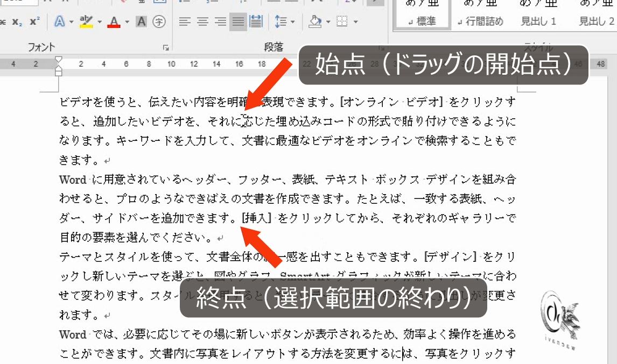Apply the 見出し 2 style
Image resolution: width=617 pixels, height=364 pixels.
click(596, 14)
